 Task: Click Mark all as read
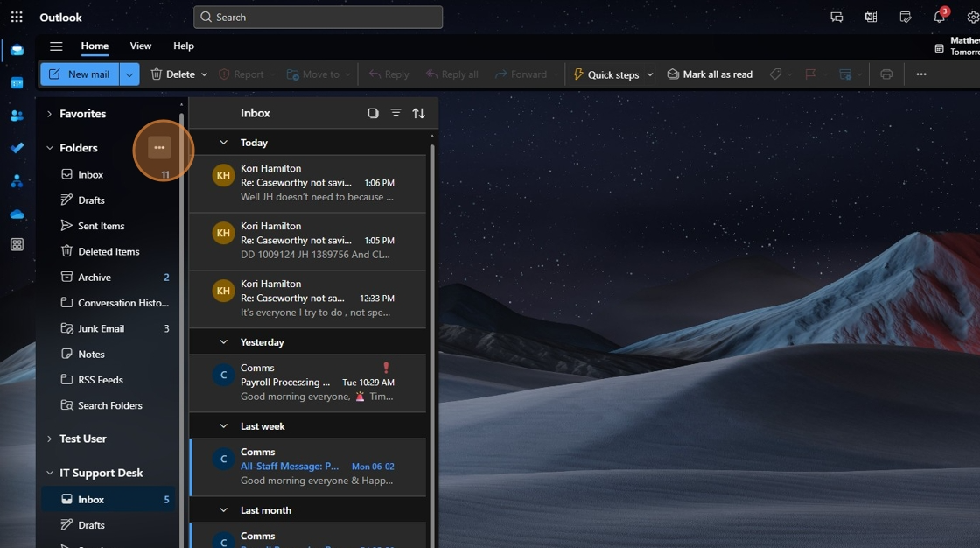(710, 74)
